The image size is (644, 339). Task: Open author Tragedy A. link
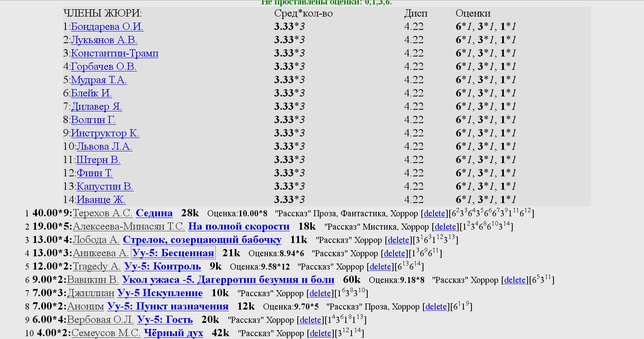pos(97,266)
